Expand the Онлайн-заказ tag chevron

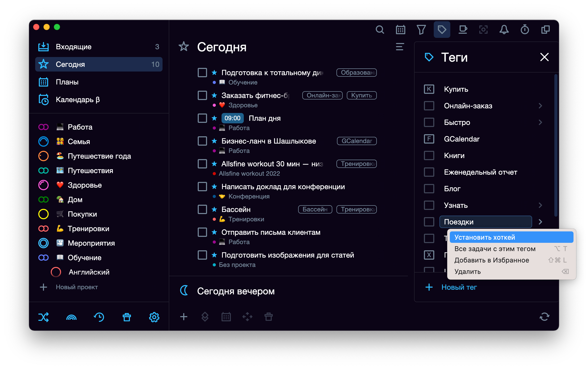(x=540, y=106)
